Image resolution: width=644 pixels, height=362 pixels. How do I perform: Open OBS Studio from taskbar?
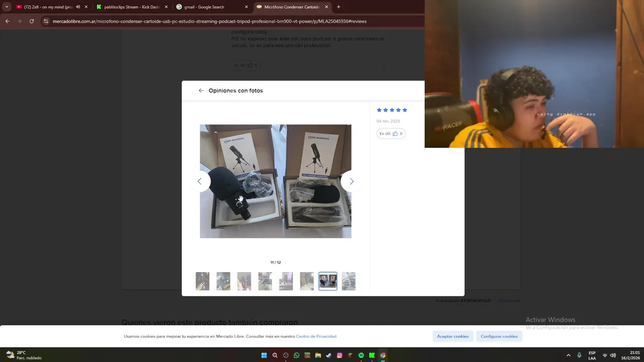[286, 355]
